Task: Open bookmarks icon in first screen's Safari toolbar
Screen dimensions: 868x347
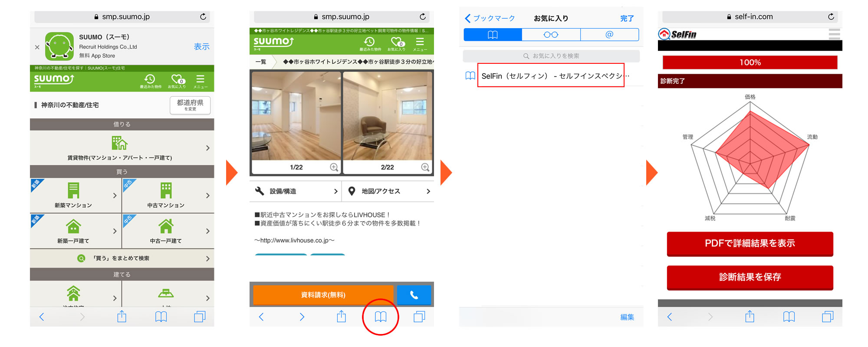Action: pos(161,317)
